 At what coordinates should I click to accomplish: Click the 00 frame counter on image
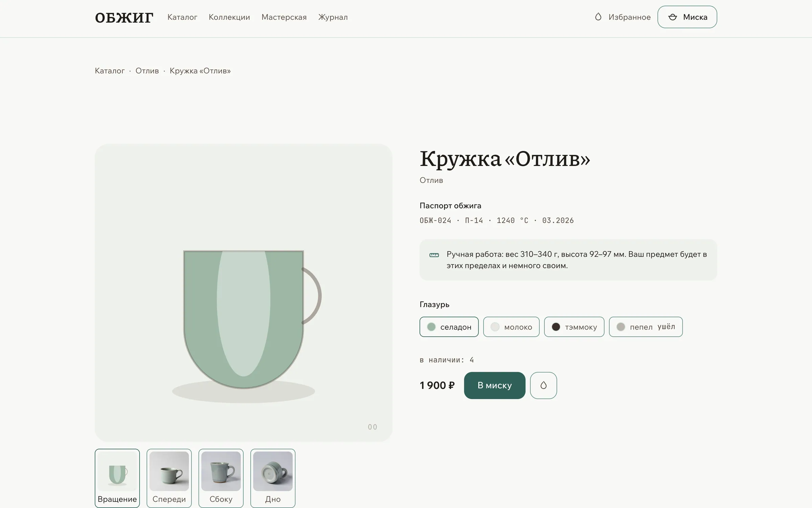click(x=373, y=427)
